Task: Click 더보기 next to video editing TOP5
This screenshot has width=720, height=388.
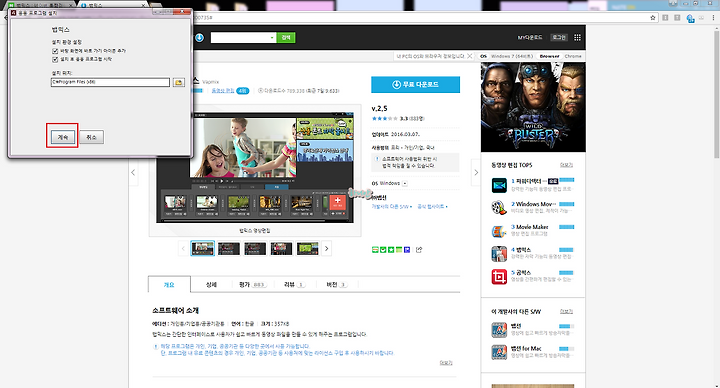Action: click(566, 165)
